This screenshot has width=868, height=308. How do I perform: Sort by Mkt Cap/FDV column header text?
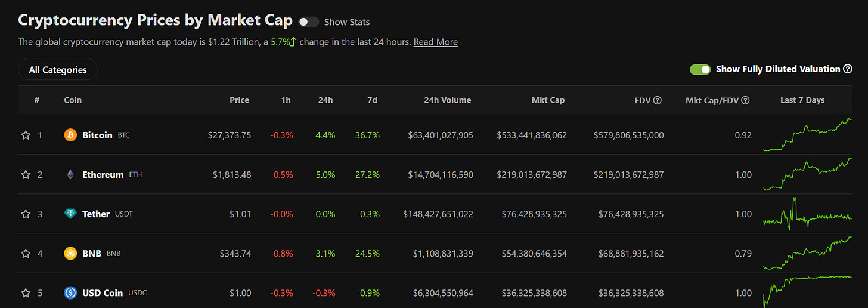click(x=712, y=100)
